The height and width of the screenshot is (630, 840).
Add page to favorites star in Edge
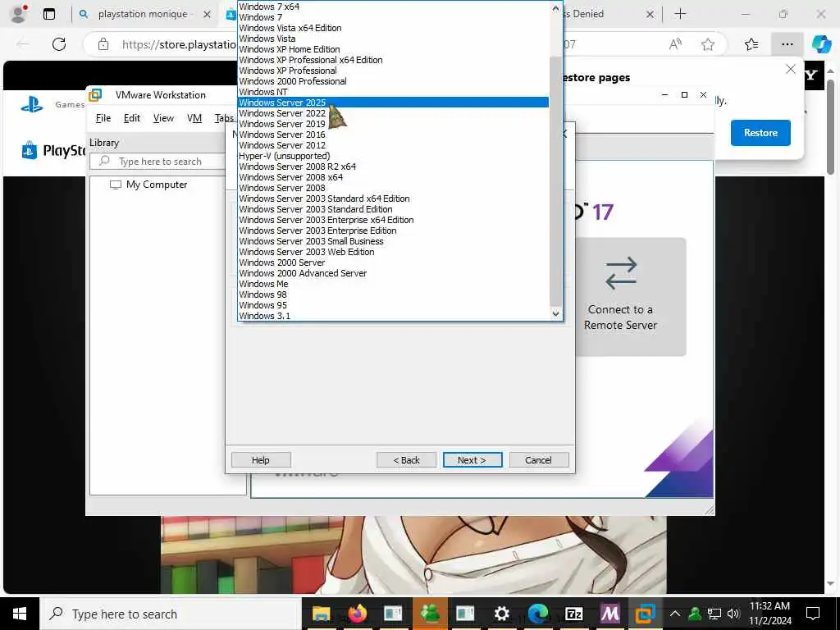[708, 44]
